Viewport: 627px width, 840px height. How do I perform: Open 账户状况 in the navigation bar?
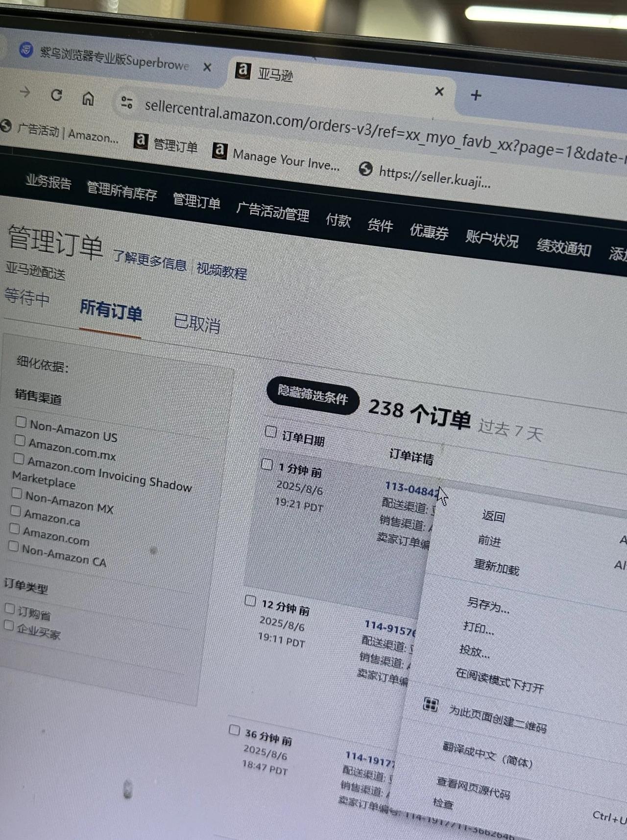(x=492, y=239)
